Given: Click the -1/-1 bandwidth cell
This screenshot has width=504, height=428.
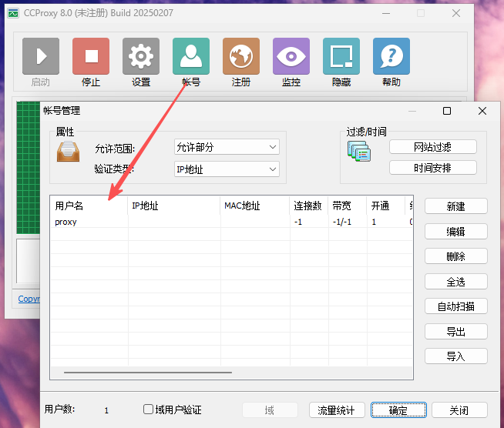Looking at the screenshot, I should [x=342, y=222].
